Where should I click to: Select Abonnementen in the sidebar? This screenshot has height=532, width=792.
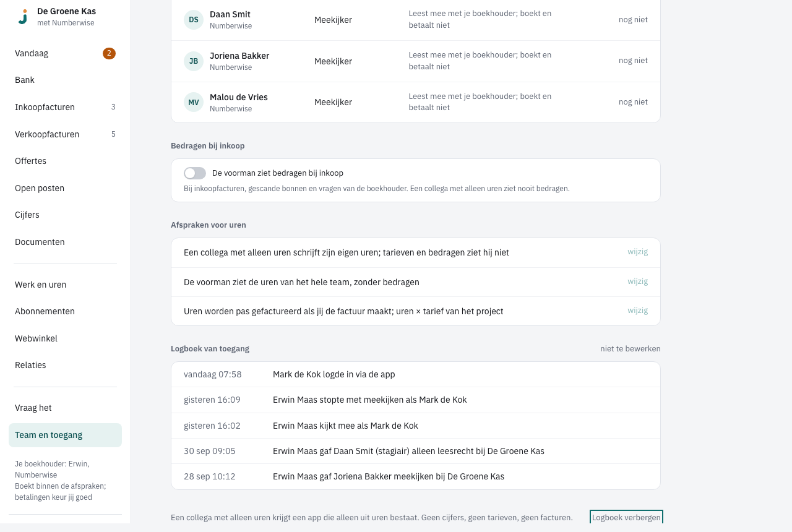click(x=65, y=311)
